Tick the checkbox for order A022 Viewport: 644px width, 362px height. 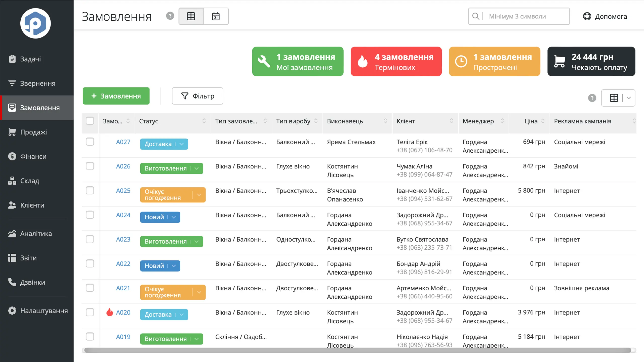pyautogui.click(x=90, y=263)
